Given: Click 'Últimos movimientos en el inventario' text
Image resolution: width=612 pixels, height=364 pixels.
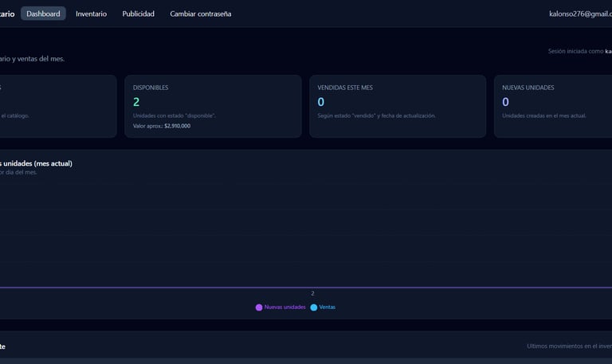Looking at the screenshot, I should pyautogui.click(x=570, y=346).
